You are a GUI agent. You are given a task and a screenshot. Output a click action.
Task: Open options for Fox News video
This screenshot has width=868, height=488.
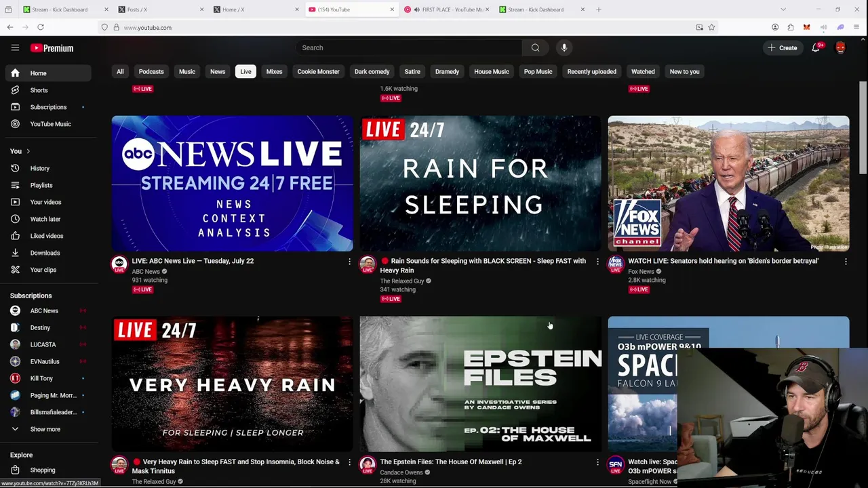(x=846, y=261)
